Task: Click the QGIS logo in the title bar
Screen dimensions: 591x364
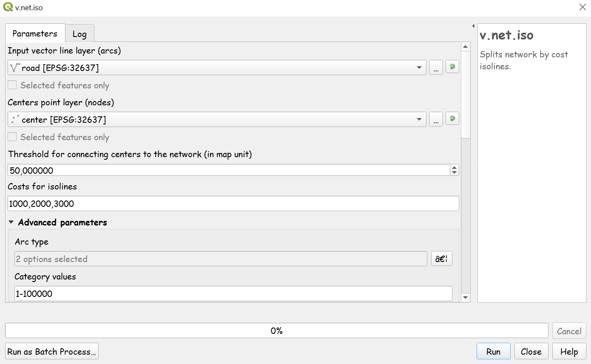Action: click(8, 7)
